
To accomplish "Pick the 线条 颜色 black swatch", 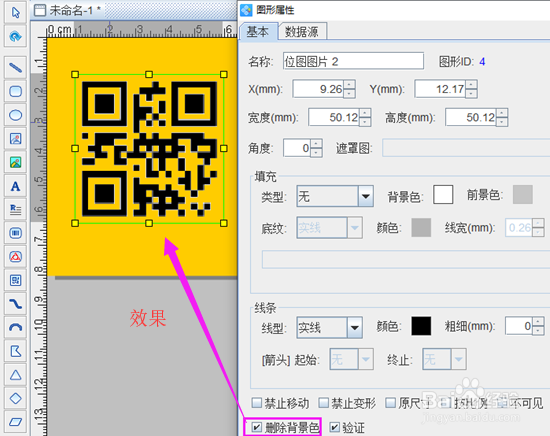I will (421, 326).
